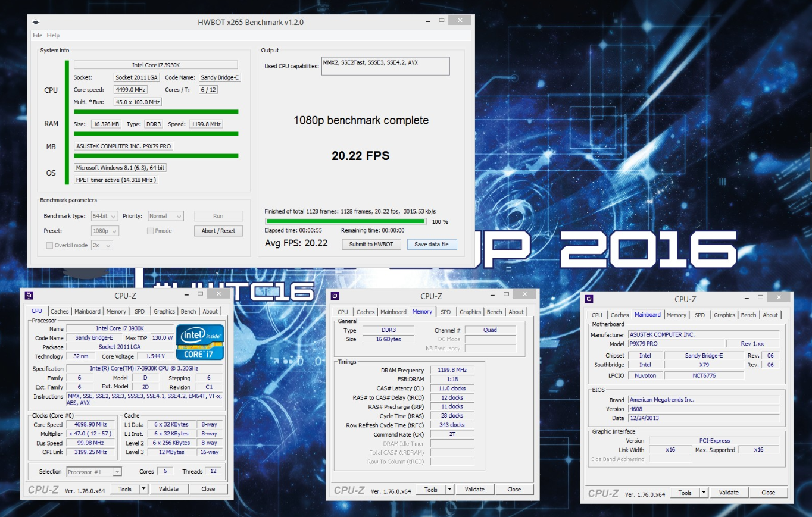Click the CPU-Z app icon in left window title

(x=29, y=295)
